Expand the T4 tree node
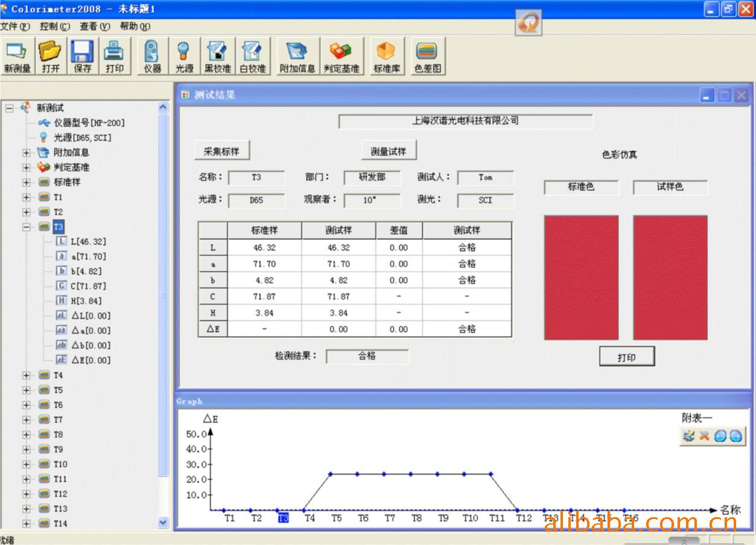This screenshot has height=545, width=756. tap(26, 375)
